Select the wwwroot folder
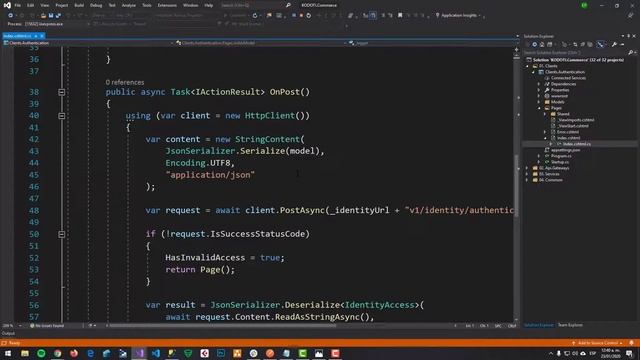Viewport: 640px width, 360px height. (x=559, y=96)
